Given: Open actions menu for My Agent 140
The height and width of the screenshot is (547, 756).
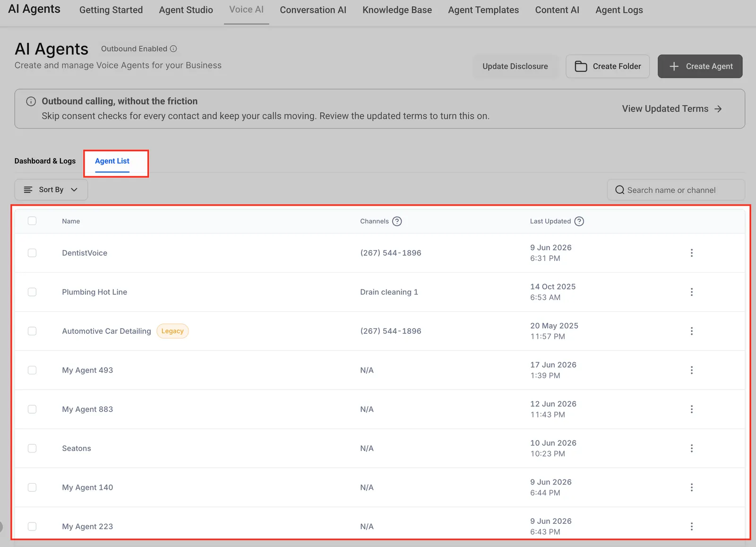Looking at the screenshot, I should (x=692, y=487).
